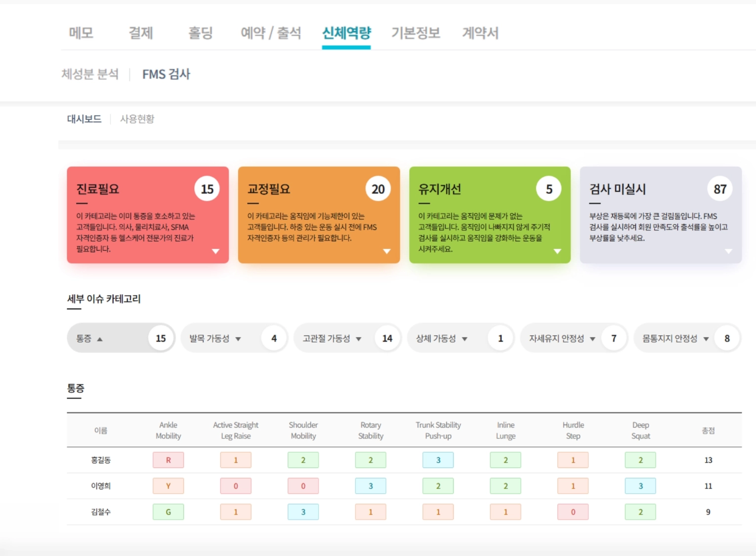The width and height of the screenshot is (756, 556).
Task: Expand the 몸통지지 안정성 category
Action: point(687,338)
